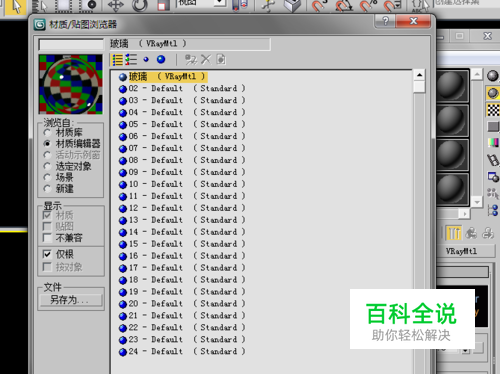Viewport: 500px width, 374px height.
Task: Open Material Editor Options icon
Action: click(493, 177)
